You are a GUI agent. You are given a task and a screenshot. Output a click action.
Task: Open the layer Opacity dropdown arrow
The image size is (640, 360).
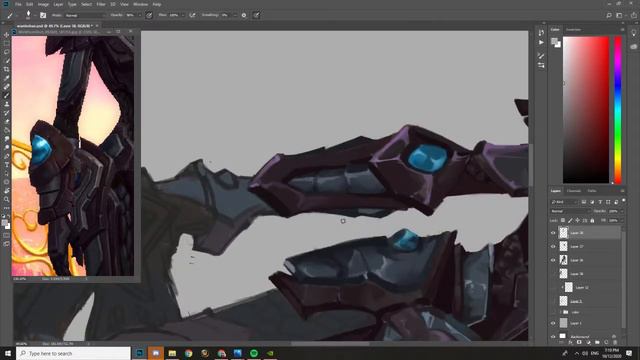pos(622,211)
